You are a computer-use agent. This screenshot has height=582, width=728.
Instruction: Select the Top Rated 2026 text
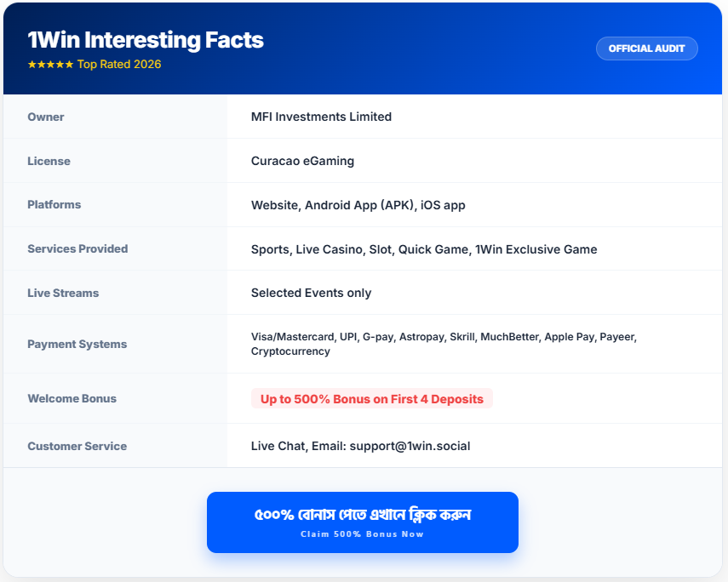[x=119, y=65]
